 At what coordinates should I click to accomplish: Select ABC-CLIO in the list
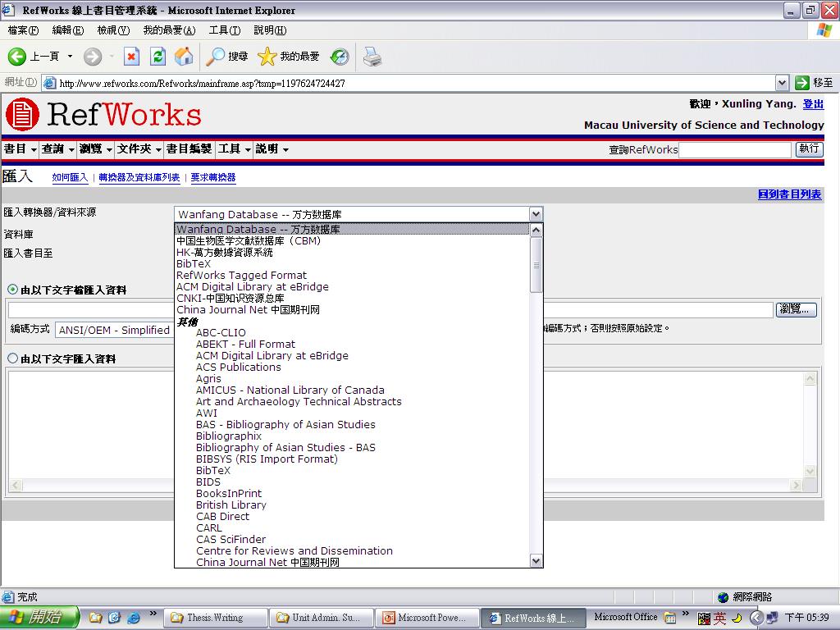coord(221,333)
